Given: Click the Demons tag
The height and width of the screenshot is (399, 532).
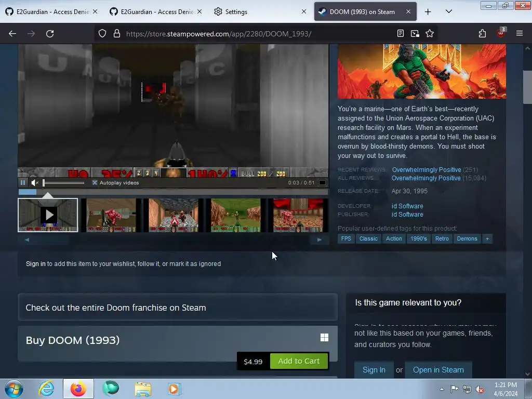Looking at the screenshot, I should pyautogui.click(x=467, y=238).
